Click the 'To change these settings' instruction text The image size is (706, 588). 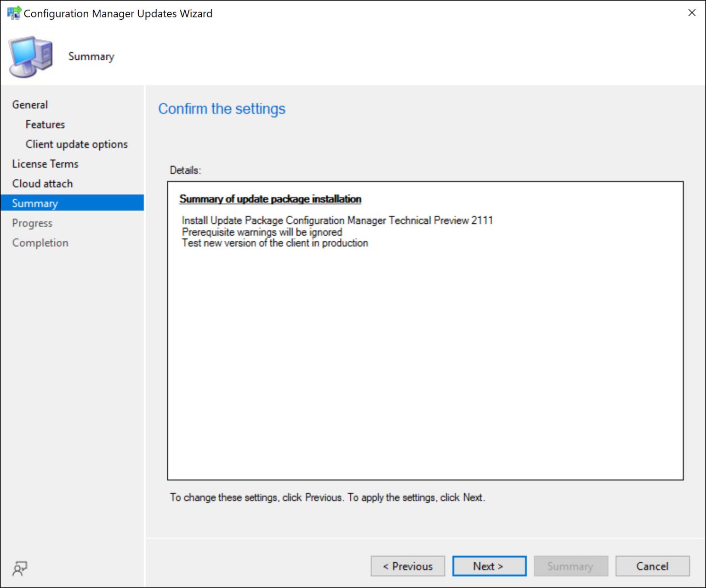coord(327,498)
